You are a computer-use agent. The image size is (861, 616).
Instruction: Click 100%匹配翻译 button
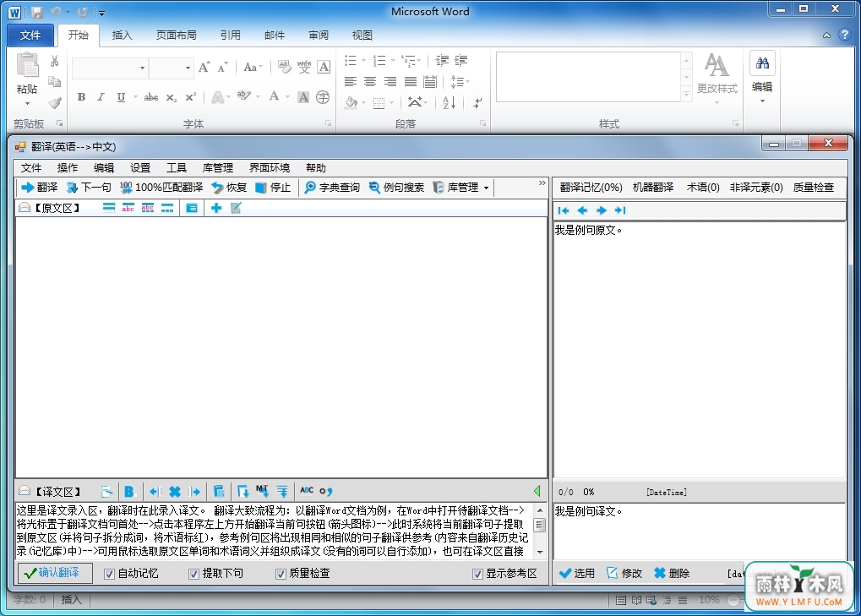tap(161, 188)
